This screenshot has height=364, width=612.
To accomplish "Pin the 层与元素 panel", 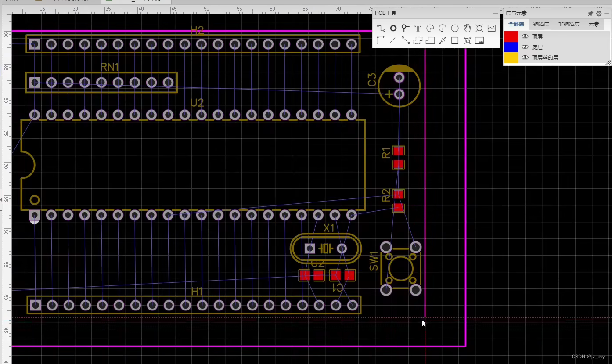I will click(590, 14).
